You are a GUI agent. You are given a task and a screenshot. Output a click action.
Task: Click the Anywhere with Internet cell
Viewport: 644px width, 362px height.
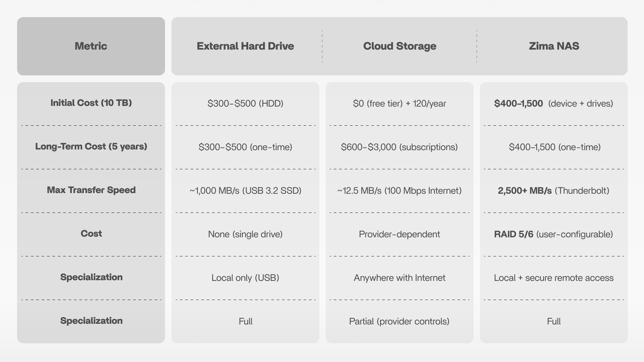[x=399, y=278]
